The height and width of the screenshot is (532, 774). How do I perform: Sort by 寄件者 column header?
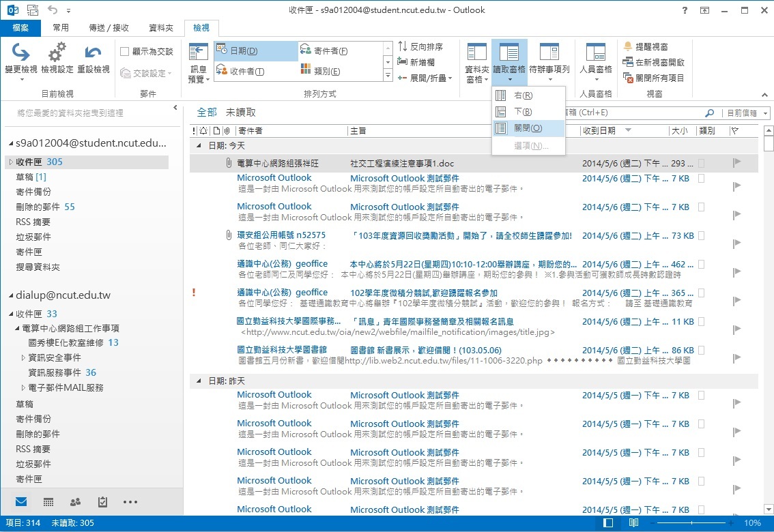tap(291, 131)
